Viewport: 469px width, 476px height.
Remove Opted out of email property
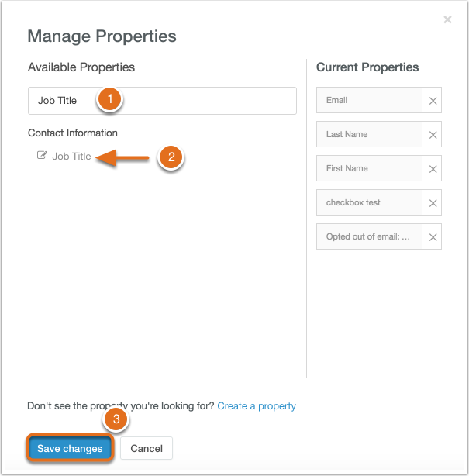(x=433, y=236)
